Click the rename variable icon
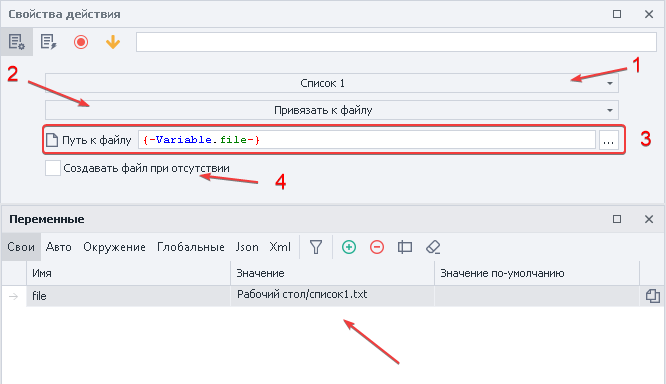 [405, 247]
